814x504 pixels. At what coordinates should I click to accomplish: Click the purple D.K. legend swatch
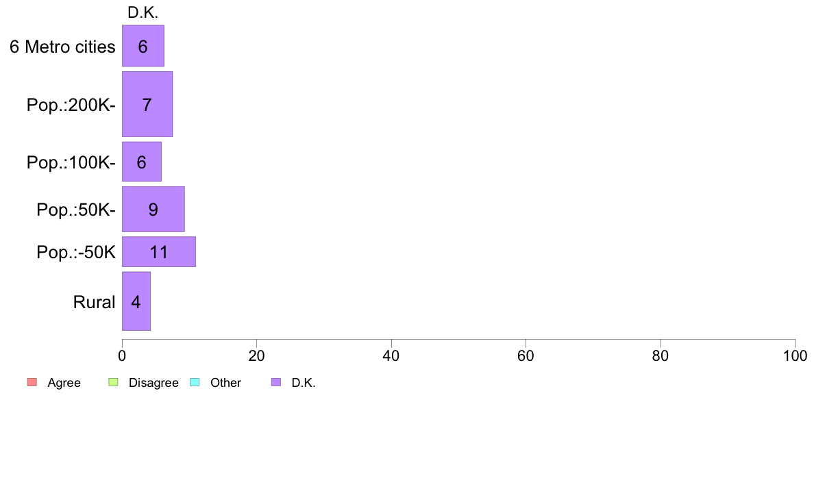tap(276, 382)
